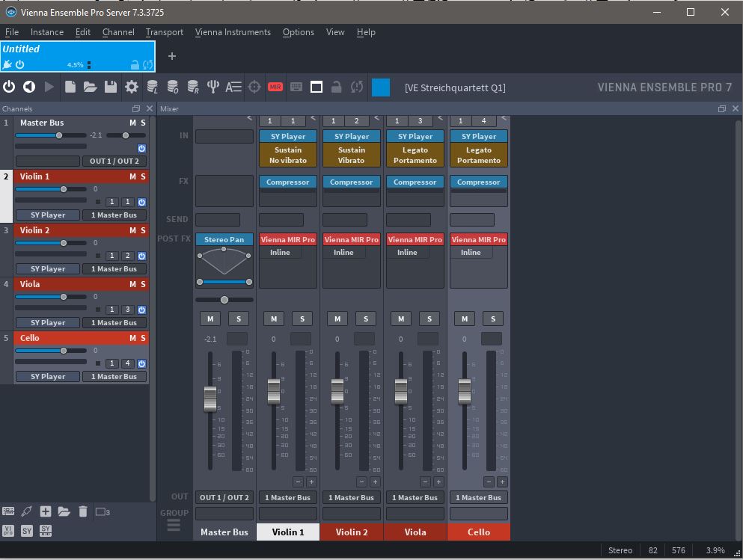
Task: Create a new project with the blank page icon
Action: [70, 87]
